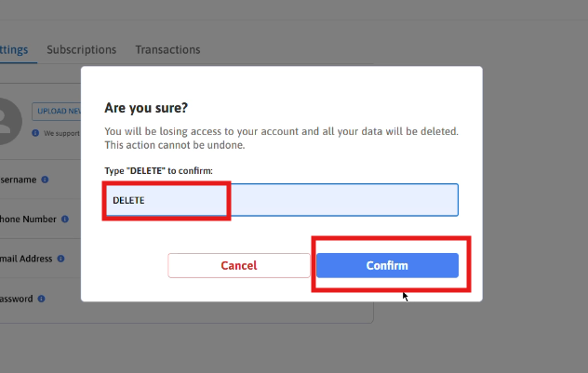Open the Transactions tab

point(167,50)
